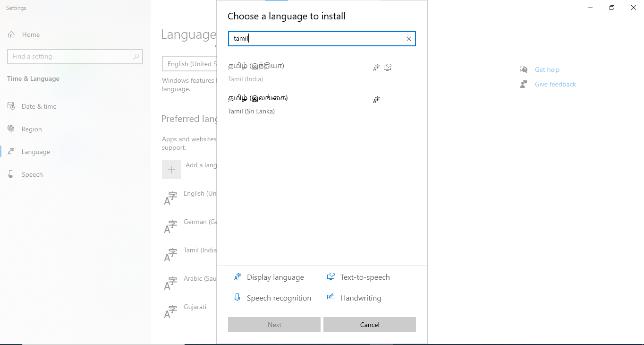This screenshot has height=345, width=644.
Task: Select Tamil (Sri Lanka) from results
Action: click(x=322, y=104)
